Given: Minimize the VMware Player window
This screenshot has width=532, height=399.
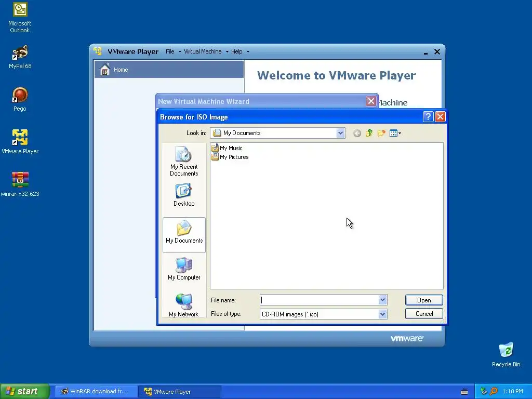Looking at the screenshot, I should point(425,52).
